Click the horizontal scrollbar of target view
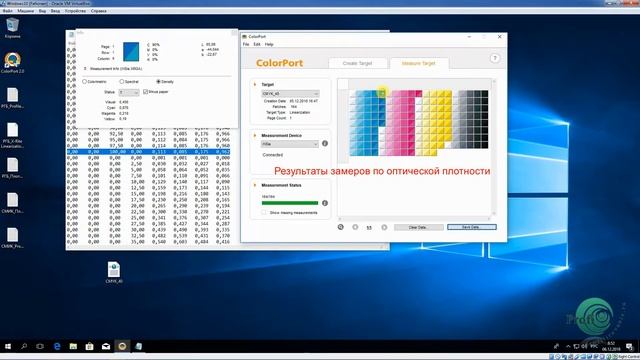The image size is (640, 360). (415, 219)
